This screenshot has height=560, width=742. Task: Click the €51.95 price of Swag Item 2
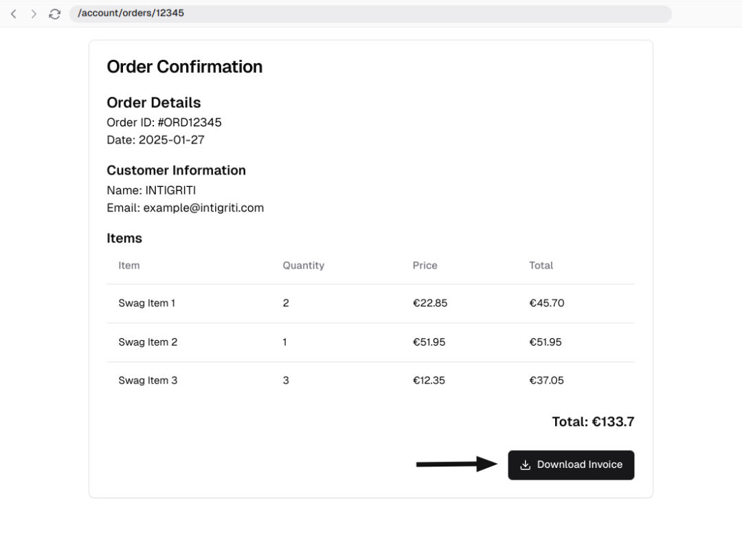pos(429,342)
